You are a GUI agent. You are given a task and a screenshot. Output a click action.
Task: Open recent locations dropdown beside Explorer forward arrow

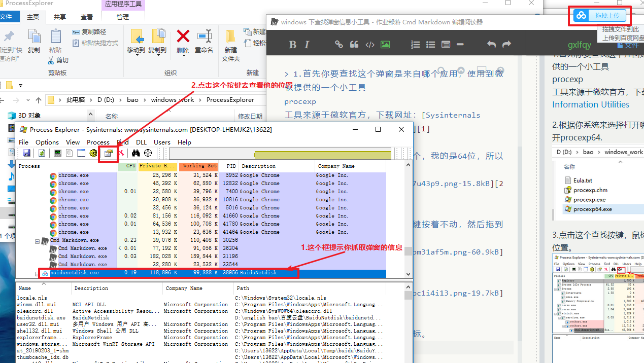29,100
